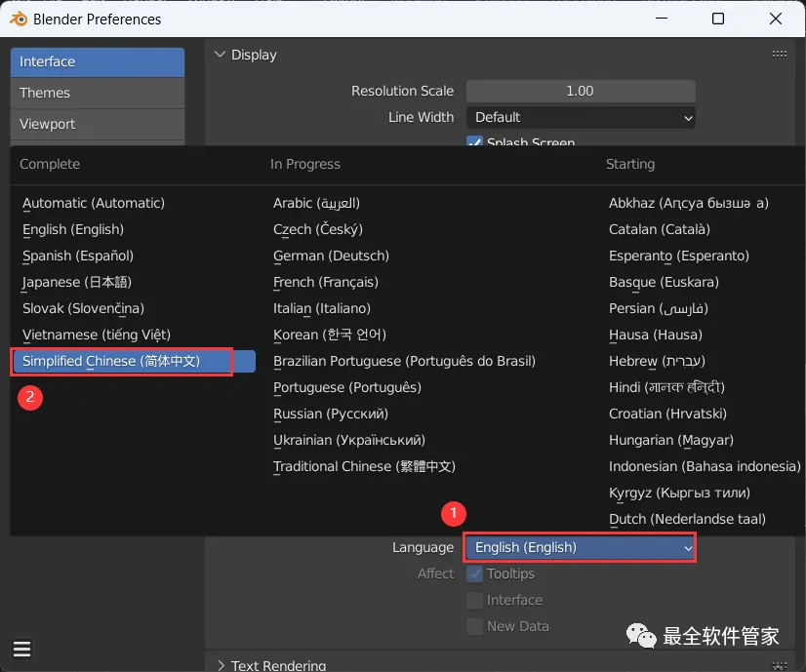Open the hamburger preferences menu icon

(21, 650)
